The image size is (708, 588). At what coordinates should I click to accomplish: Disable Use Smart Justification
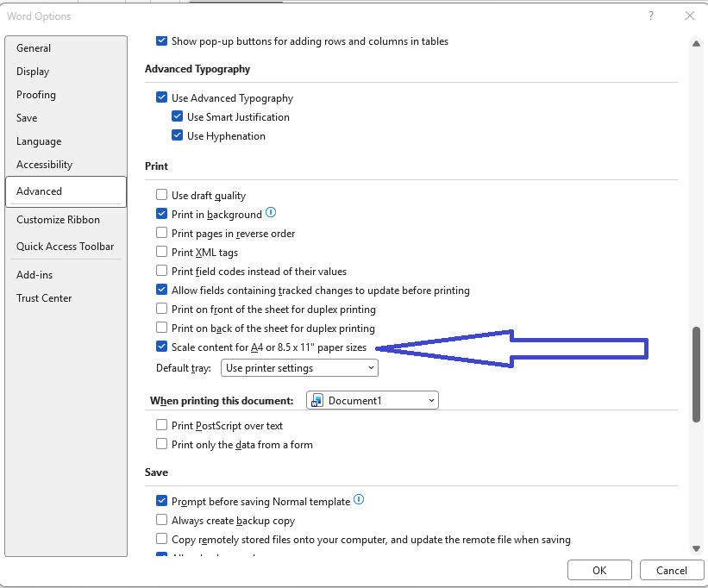click(x=178, y=116)
